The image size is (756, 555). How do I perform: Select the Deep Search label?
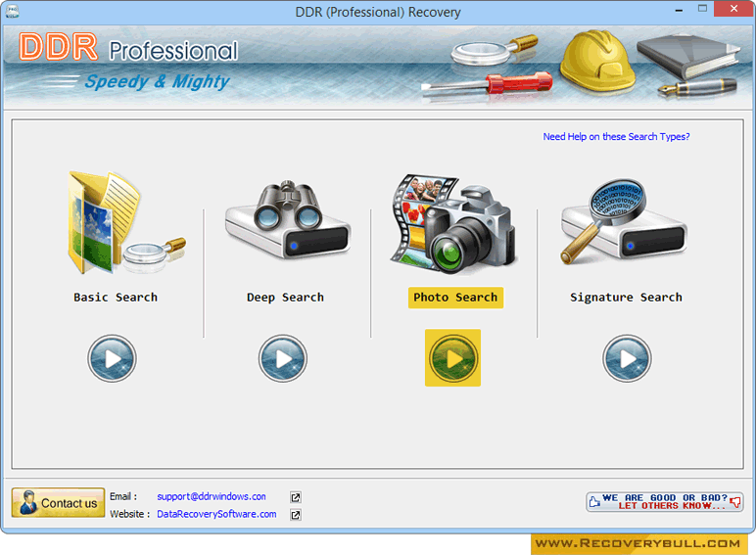285,298
